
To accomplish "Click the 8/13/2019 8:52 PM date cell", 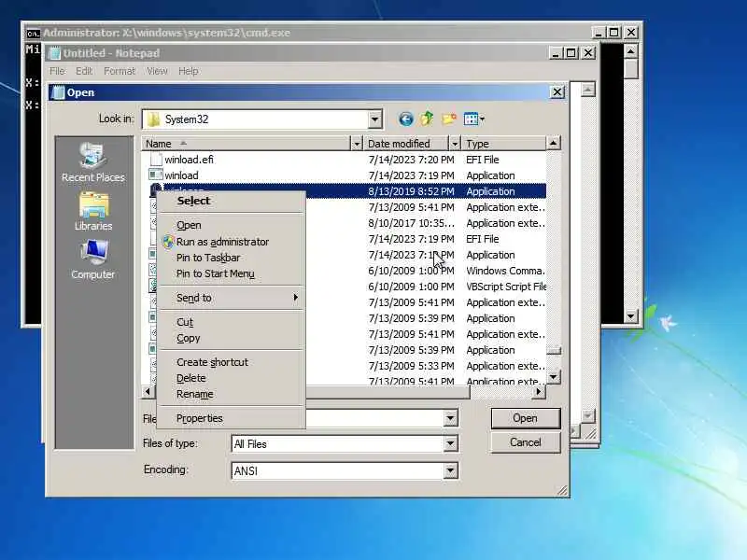I will (x=411, y=191).
